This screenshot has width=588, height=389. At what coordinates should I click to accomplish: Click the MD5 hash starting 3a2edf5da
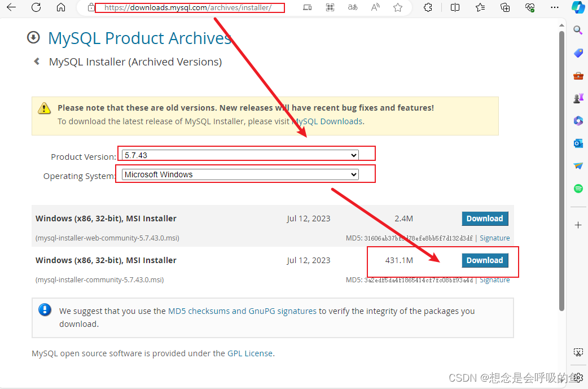pos(419,280)
